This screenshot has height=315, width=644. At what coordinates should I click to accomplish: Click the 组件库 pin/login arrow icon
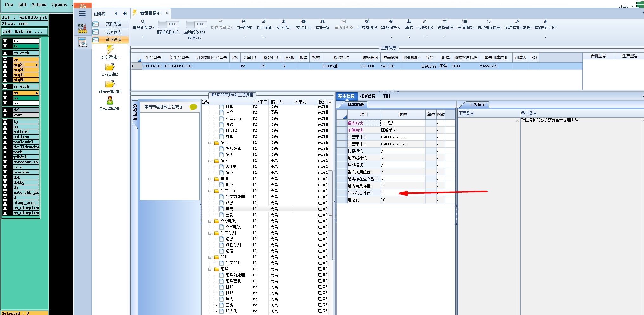point(125,14)
